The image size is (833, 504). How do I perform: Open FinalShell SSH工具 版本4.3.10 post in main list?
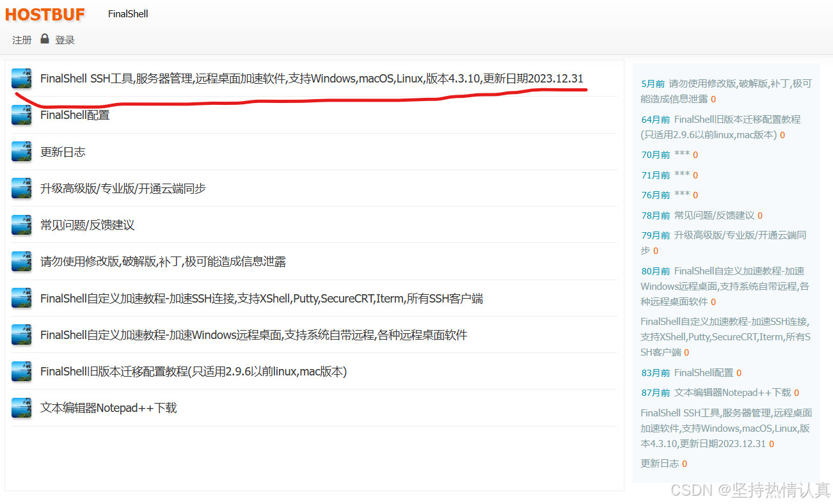pyautogui.click(x=312, y=79)
